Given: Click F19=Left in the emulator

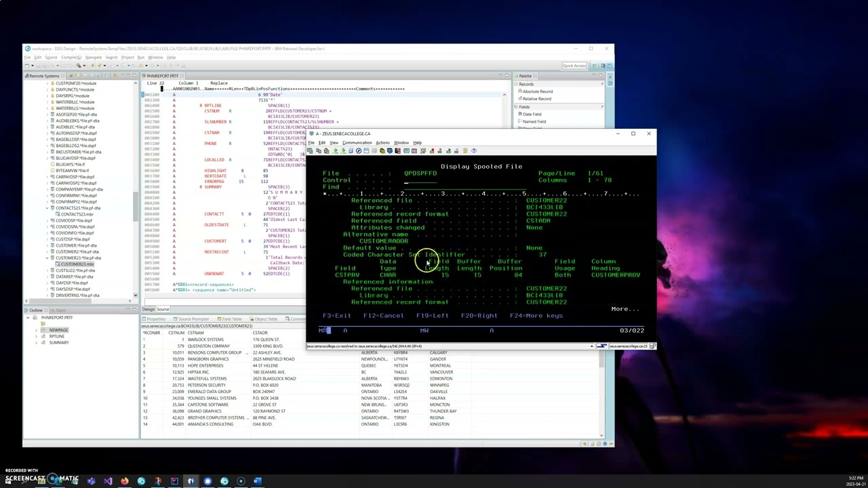Looking at the screenshot, I should click(x=432, y=316).
